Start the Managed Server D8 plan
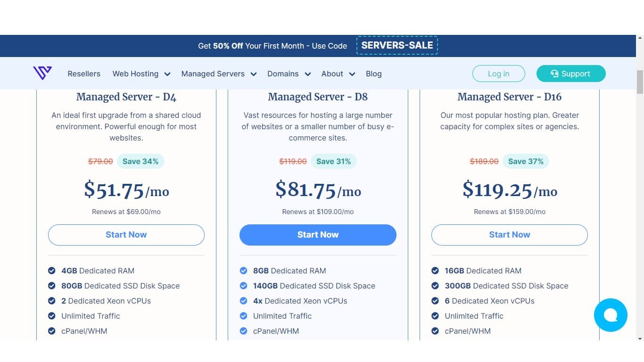The image size is (644, 362). [318, 235]
